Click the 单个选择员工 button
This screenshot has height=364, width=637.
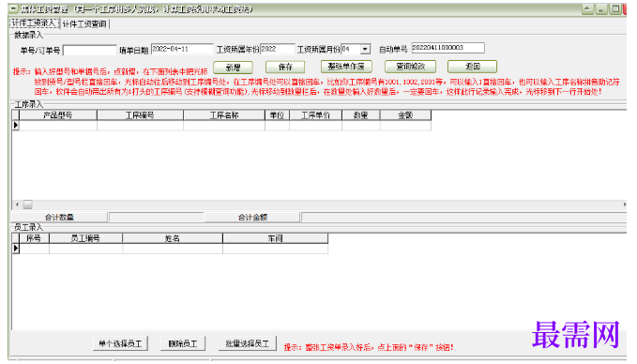click(120, 343)
